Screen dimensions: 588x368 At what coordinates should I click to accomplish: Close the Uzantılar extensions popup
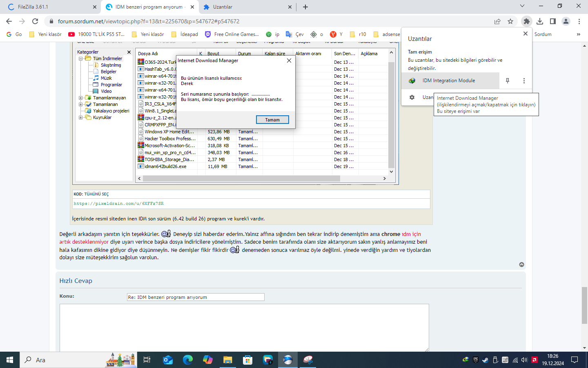[x=526, y=34]
